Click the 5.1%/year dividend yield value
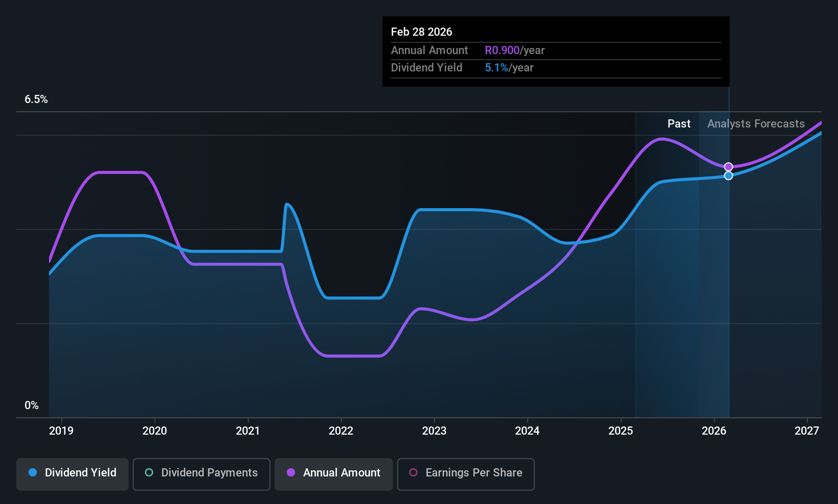Screen dimensions: 838x504 coord(509,68)
